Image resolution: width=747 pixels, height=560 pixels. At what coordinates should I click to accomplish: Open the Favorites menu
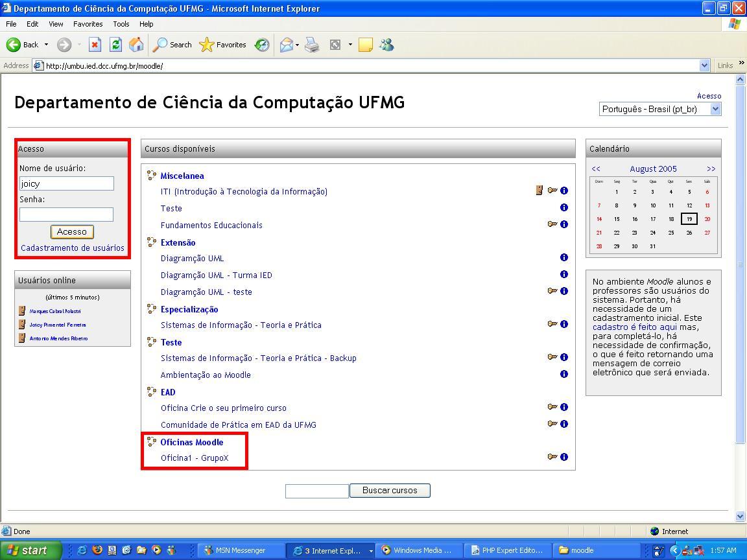pos(88,24)
